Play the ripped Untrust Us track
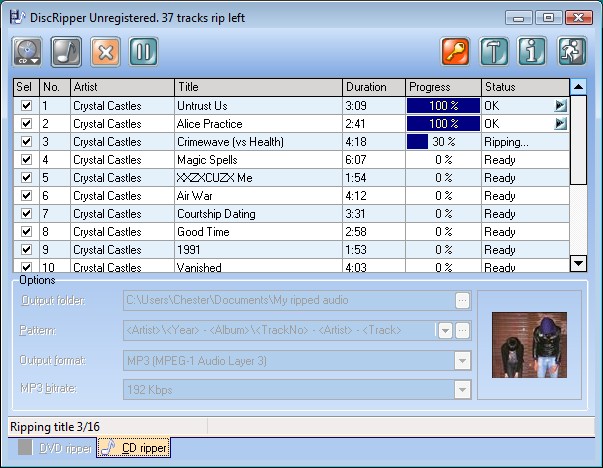Image resolution: width=603 pixels, height=468 pixels. (561, 106)
